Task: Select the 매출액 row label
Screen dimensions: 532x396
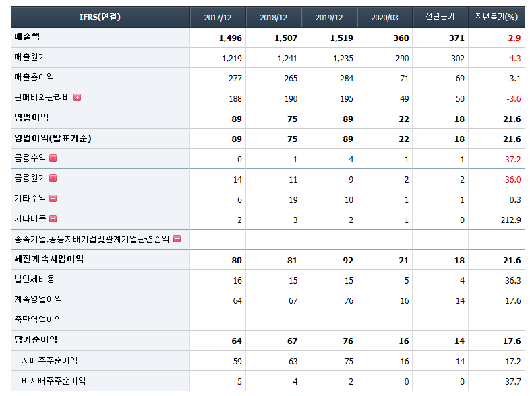Action: 27,37
